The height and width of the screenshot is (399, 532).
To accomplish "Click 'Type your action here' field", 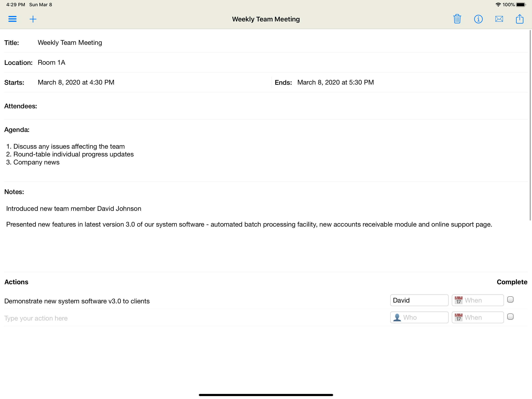I will pos(36,318).
